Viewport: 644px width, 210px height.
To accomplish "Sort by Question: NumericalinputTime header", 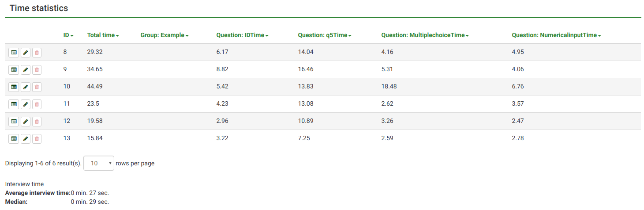I will [556, 35].
